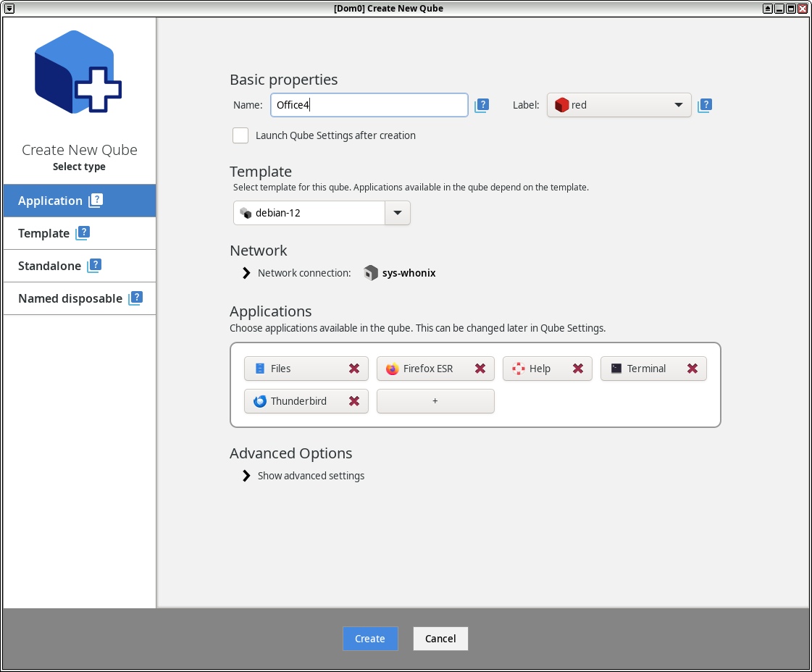Image resolution: width=812 pixels, height=672 pixels.
Task: Click the Thunderbird application button
Action: point(306,401)
